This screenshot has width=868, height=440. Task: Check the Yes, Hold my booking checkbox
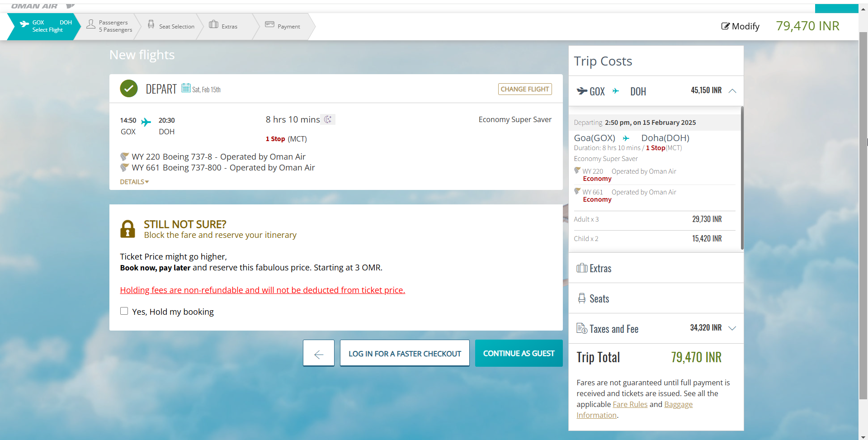point(124,311)
